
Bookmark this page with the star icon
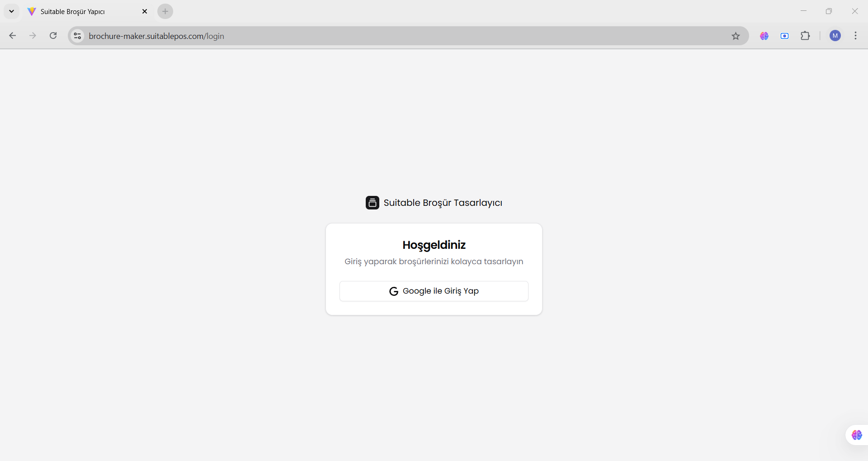click(736, 36)
